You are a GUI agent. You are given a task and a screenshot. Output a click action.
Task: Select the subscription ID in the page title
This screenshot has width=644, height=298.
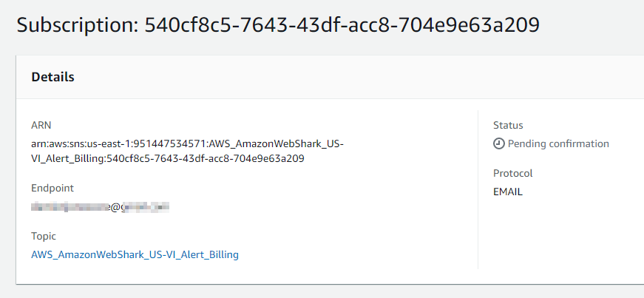point(342,25)
